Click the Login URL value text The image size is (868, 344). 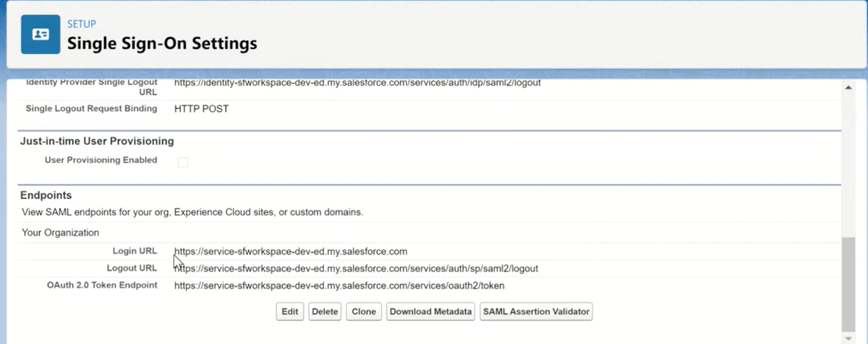[291, 251]
